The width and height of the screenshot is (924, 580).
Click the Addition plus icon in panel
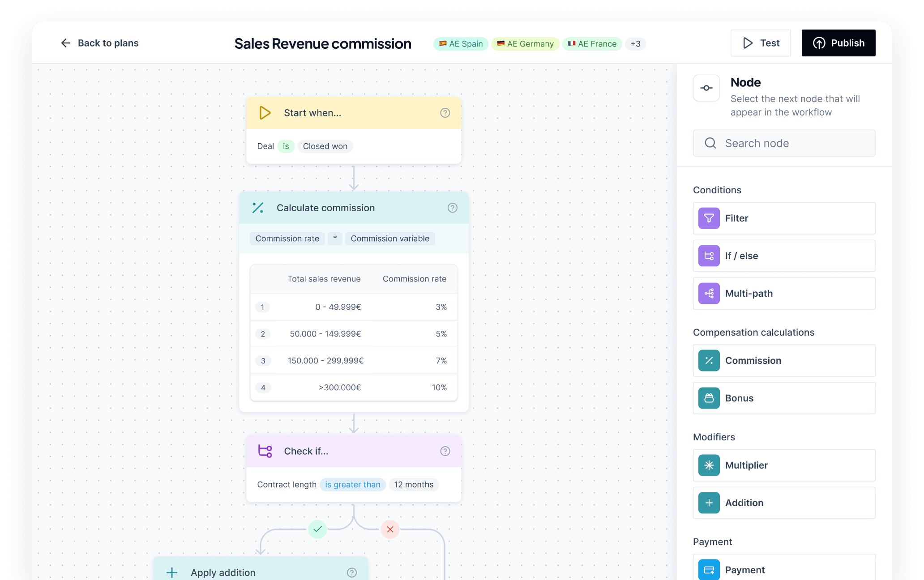coord(709,503)
